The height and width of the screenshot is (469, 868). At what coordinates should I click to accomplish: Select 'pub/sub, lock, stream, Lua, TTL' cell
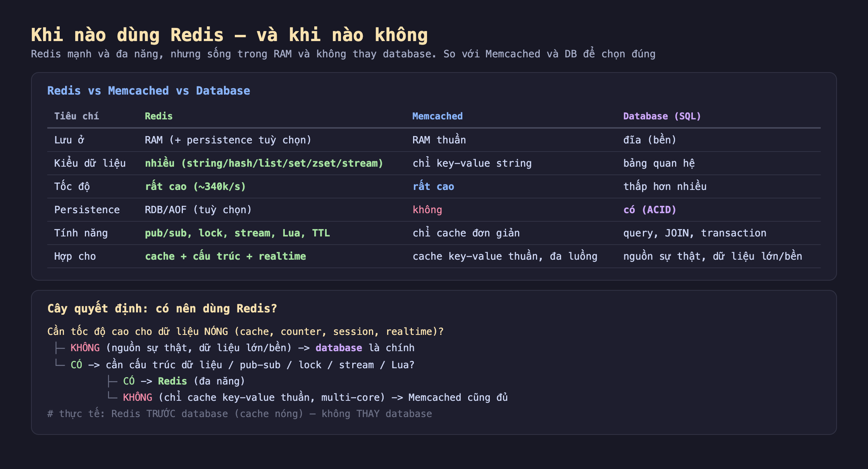coord(238,233)
